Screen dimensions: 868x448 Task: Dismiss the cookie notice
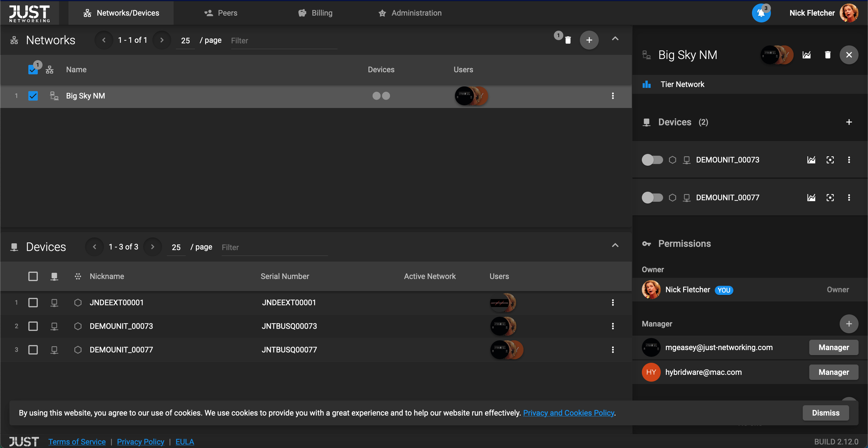(x=825, y=413)
